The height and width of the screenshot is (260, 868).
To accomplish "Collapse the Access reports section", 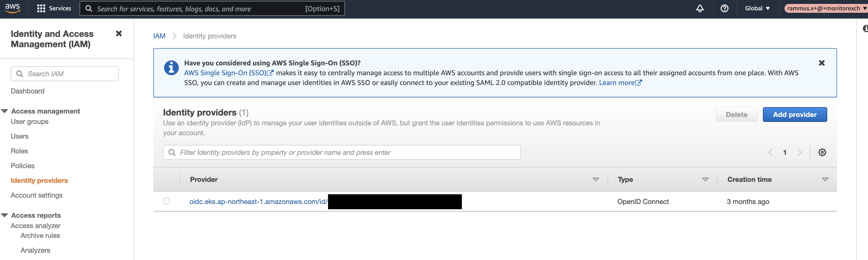I will point(5,216).
